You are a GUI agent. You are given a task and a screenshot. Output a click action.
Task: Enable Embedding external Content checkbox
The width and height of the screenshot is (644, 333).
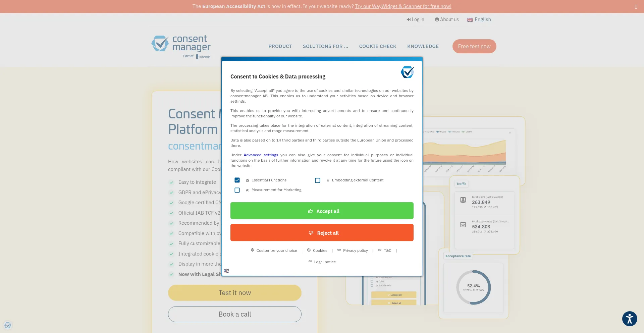click(318, 180)
